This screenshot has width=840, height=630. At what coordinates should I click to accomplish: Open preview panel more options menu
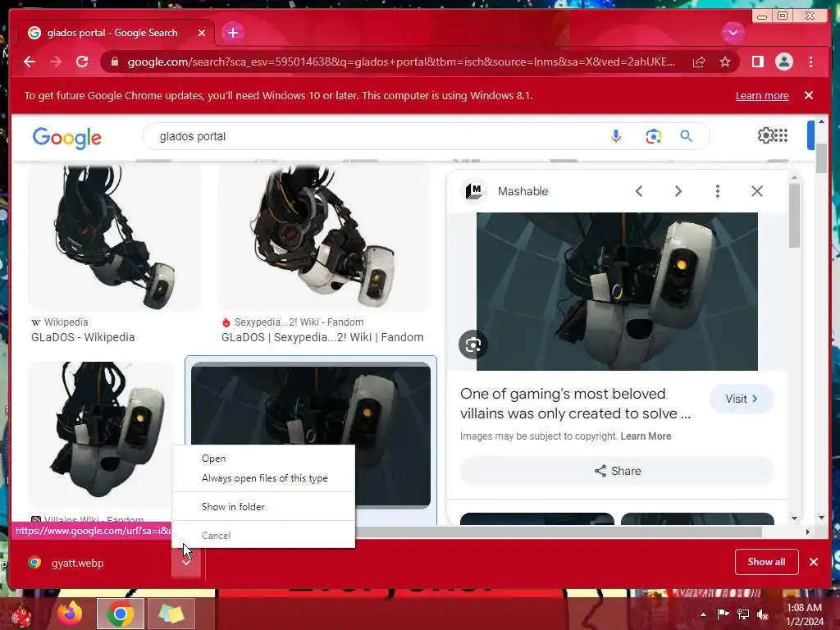coord(717,191)
